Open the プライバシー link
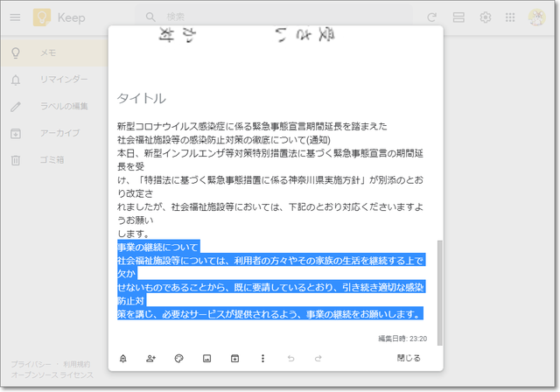Image resolution: width=560 pixels, height=392 pixels. [31, 364]
